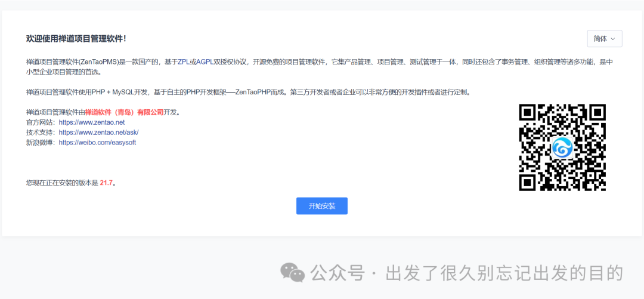Click the version number 21.7
The image size is (644, 299).
106,183
